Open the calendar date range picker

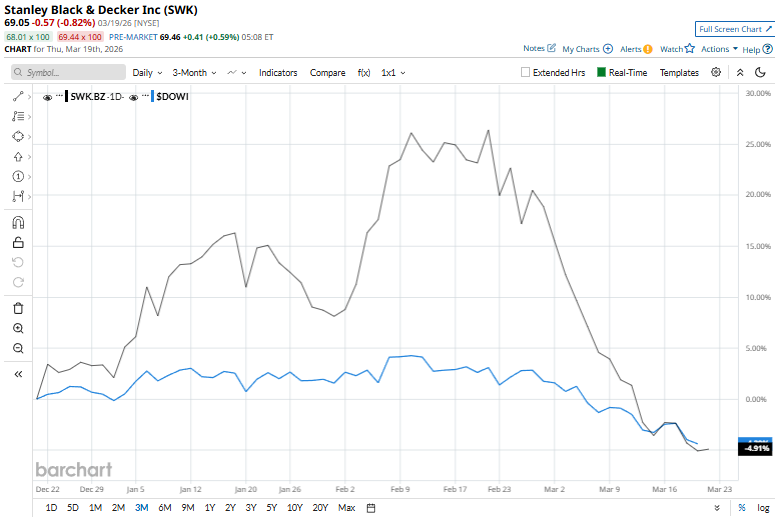click(371, 508)
